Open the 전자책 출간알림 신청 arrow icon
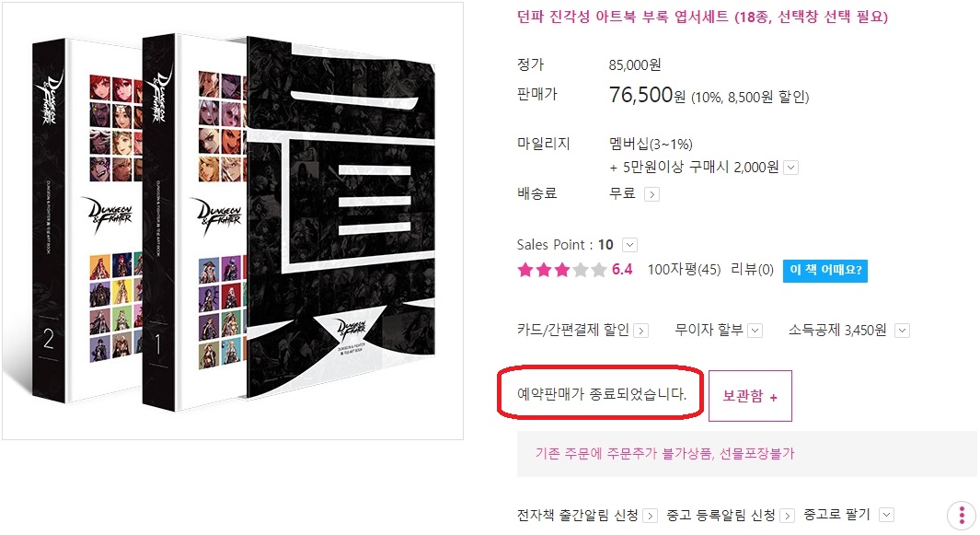This screenshot has width=980, height=535. tap(650, 516)
